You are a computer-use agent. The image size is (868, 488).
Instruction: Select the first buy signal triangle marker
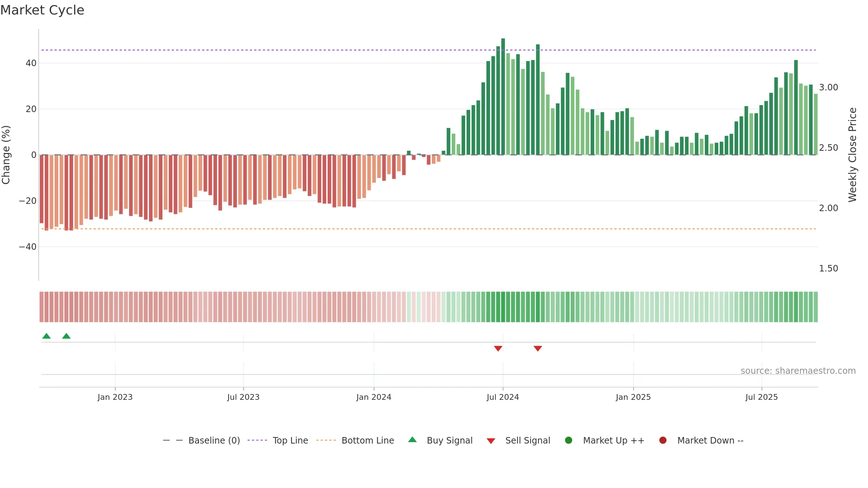pyautogui.click(x=46, y=336)
